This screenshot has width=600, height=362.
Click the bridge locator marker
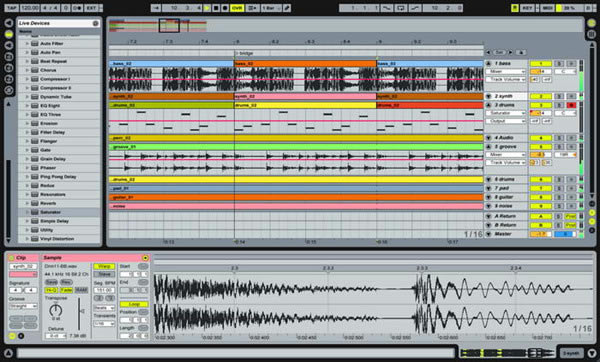pyautogui.click(x=244, y=53)
